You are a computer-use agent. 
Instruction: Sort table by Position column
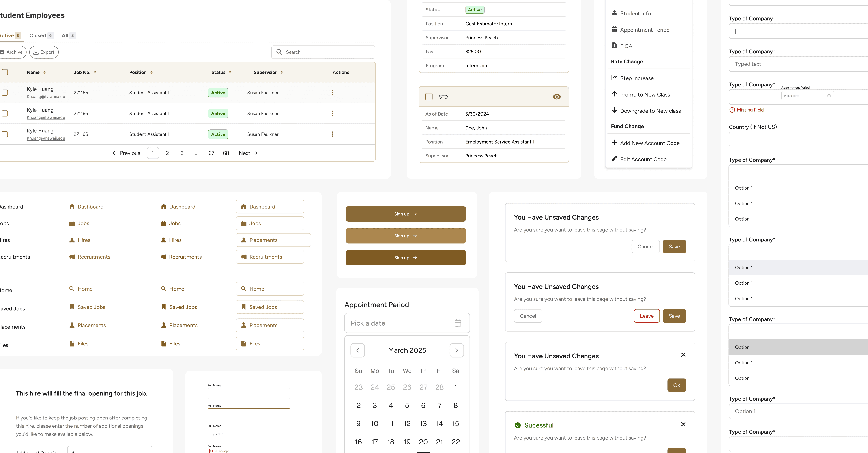click(x=151, y=72)
